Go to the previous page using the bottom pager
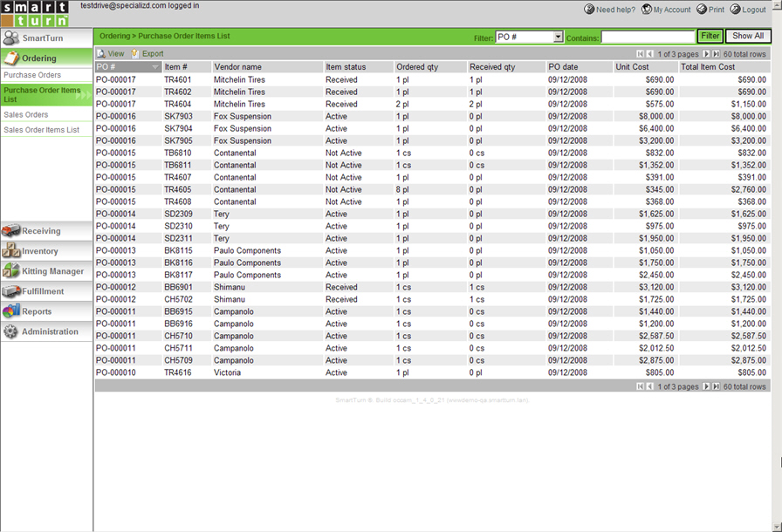Screen dimensions: 782x532 point(649,386)
